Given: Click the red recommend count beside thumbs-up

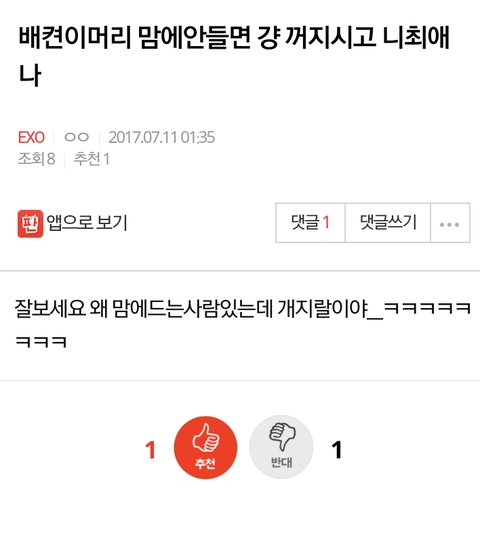Looking at the screenshot, I should (x=150, y=450).
